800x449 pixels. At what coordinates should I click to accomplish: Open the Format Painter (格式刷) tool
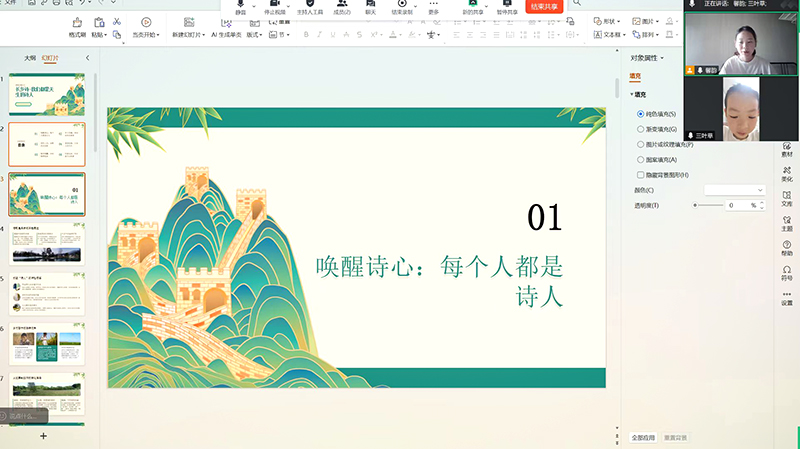click(77, 26)
